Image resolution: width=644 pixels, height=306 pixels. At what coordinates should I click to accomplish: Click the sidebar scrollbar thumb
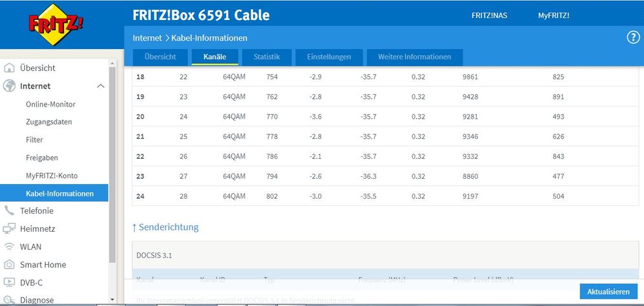tap(112, 164)
